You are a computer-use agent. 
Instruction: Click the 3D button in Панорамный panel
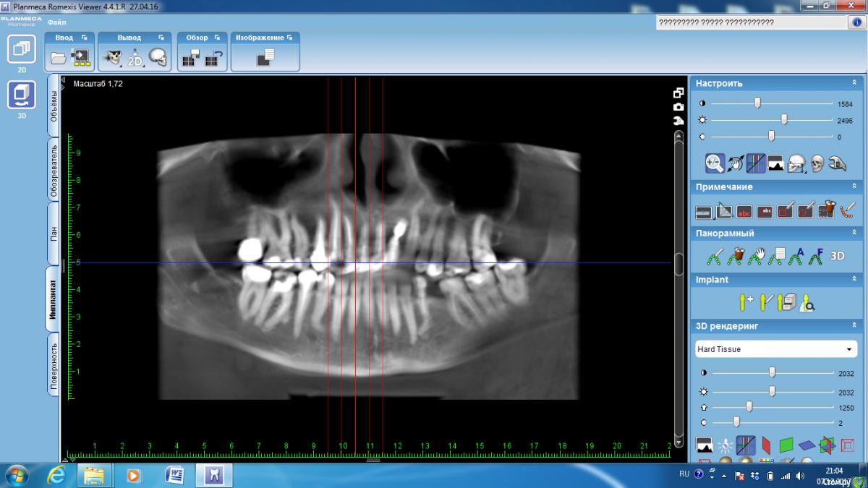[837, 256]
